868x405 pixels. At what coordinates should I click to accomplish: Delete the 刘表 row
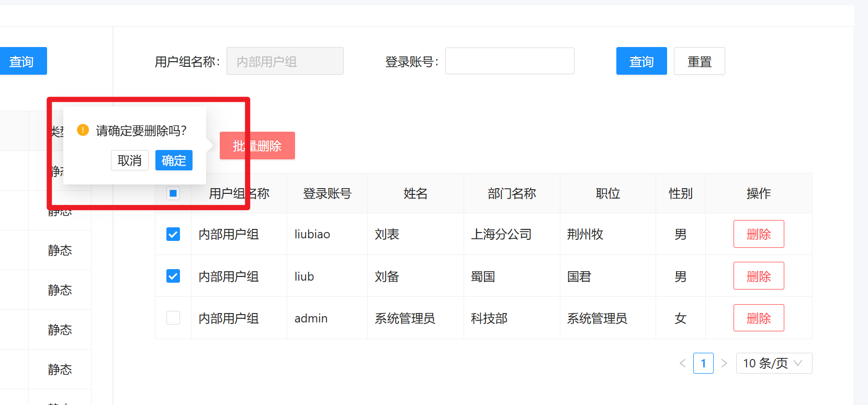tap(758, 234)
